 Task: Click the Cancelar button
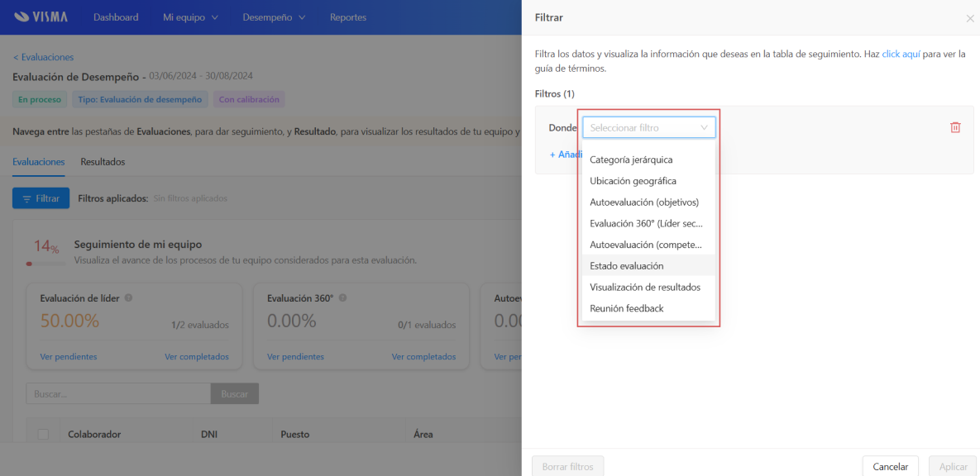pos(890,467)
